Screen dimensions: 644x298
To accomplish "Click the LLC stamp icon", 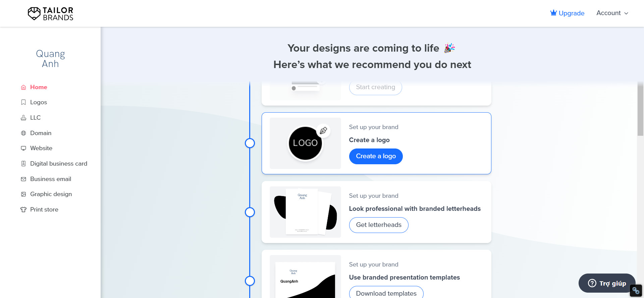I will pos(23,118).
